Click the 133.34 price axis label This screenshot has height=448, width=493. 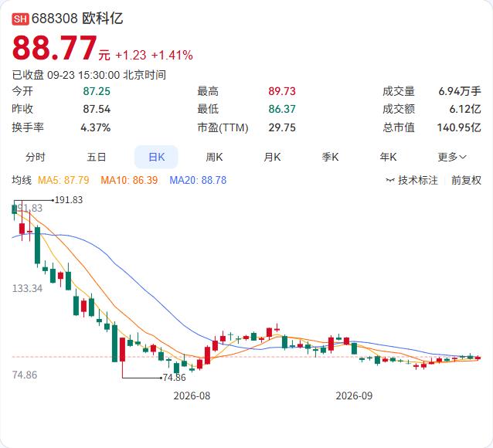(x=27, y=288)
